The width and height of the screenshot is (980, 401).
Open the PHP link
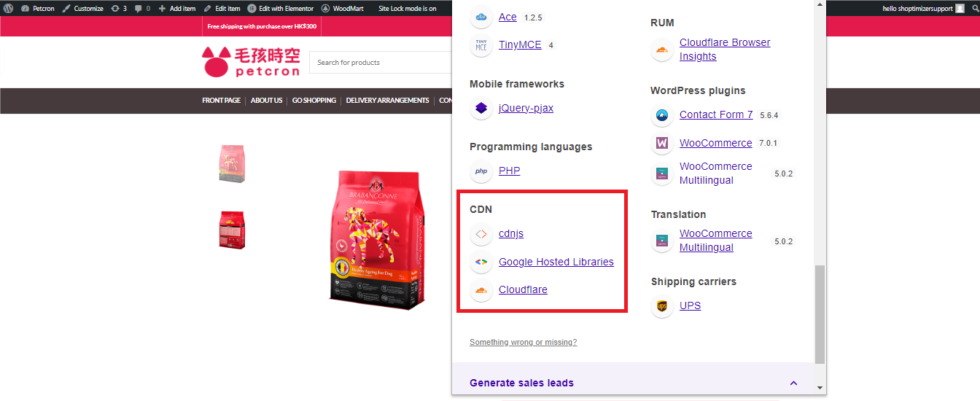pos(509,171)
